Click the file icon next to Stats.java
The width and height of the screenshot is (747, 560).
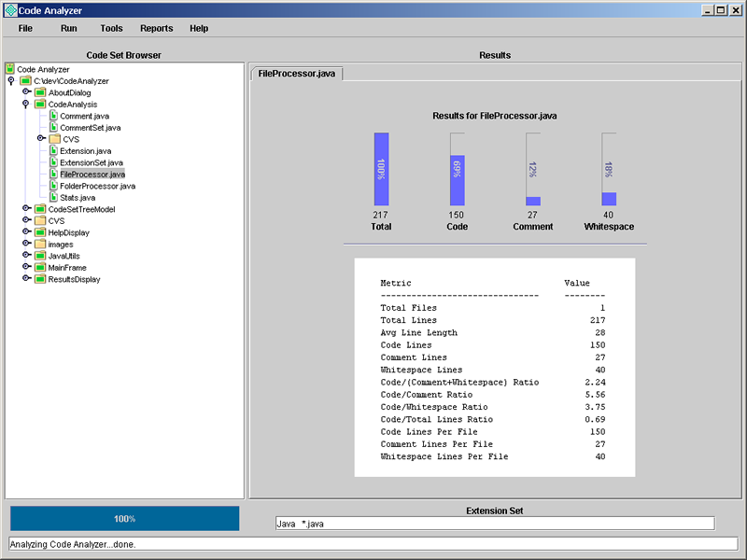tap(53, 197)
